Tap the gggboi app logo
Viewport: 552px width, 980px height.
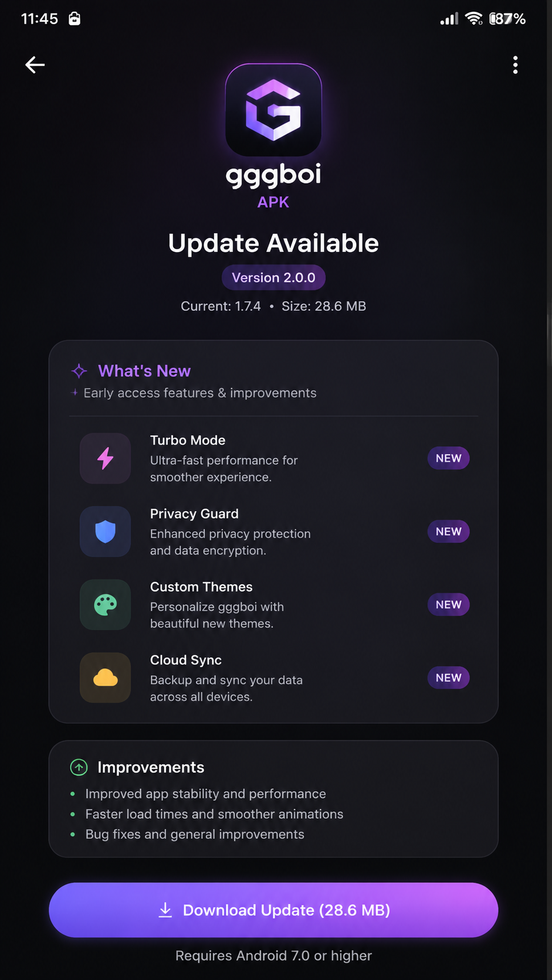273,110
